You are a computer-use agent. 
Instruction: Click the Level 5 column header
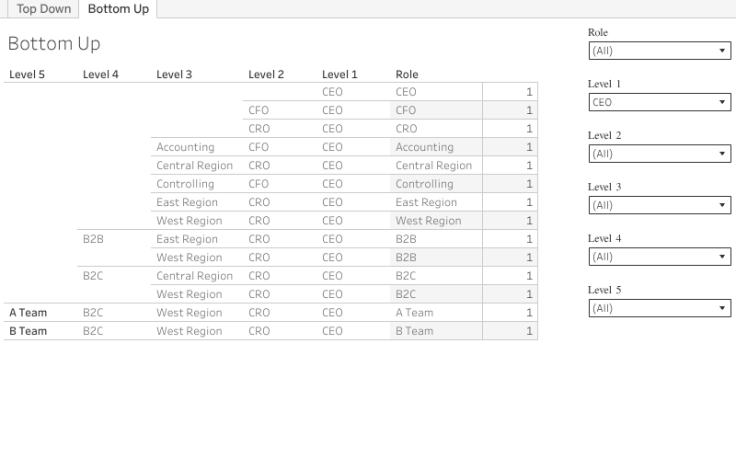pos(27,74)
